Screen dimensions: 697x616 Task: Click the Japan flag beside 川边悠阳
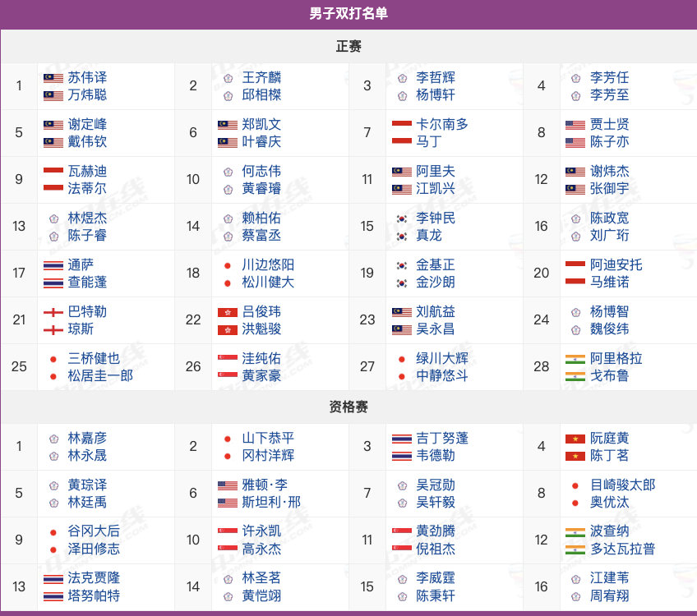227,265
